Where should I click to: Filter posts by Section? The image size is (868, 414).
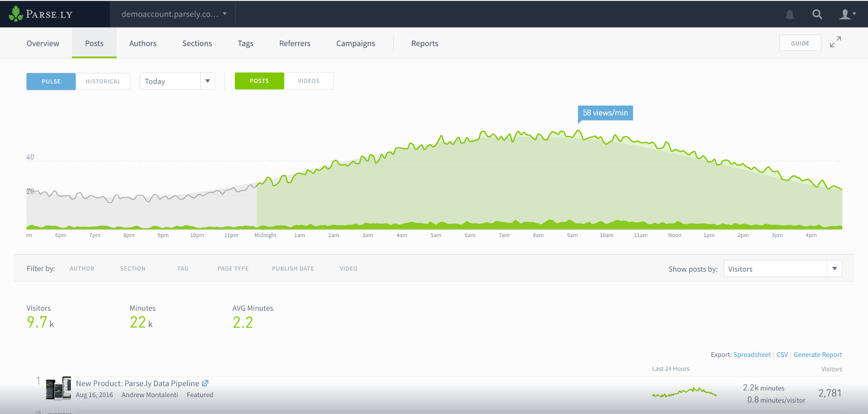pos(133,269)
